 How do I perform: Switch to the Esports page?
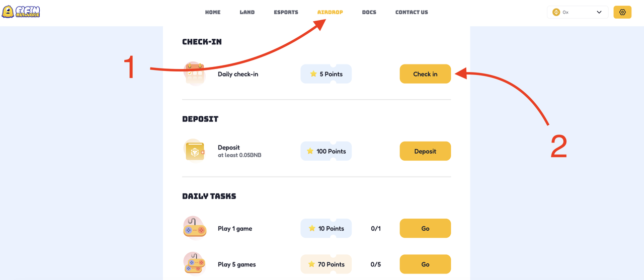tap(286, 12)
